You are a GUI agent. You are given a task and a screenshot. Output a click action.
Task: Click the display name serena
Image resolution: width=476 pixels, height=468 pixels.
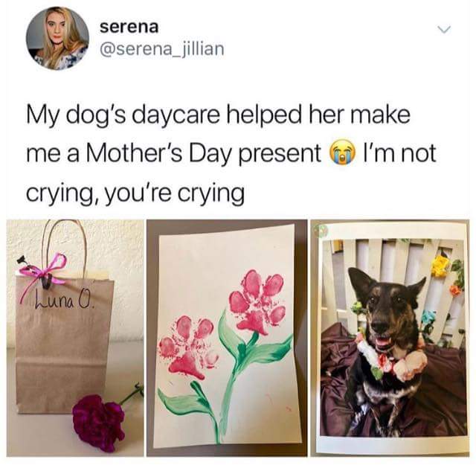pos(129,28)
